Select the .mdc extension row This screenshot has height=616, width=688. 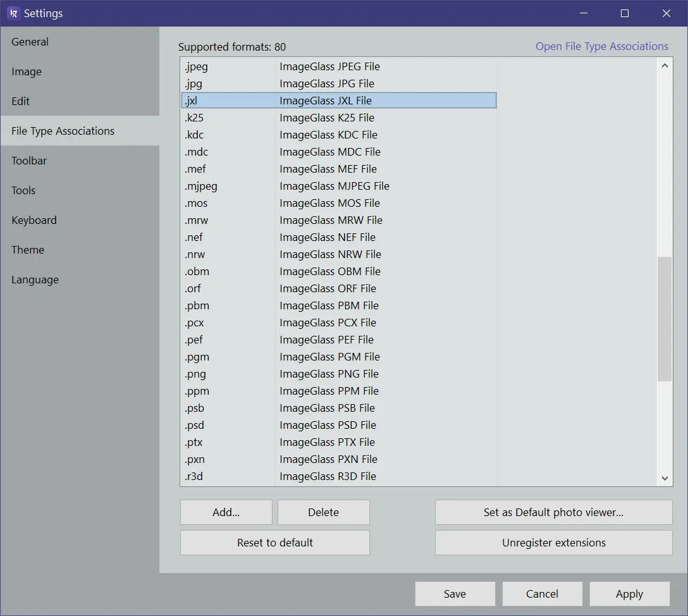(339, 152)
